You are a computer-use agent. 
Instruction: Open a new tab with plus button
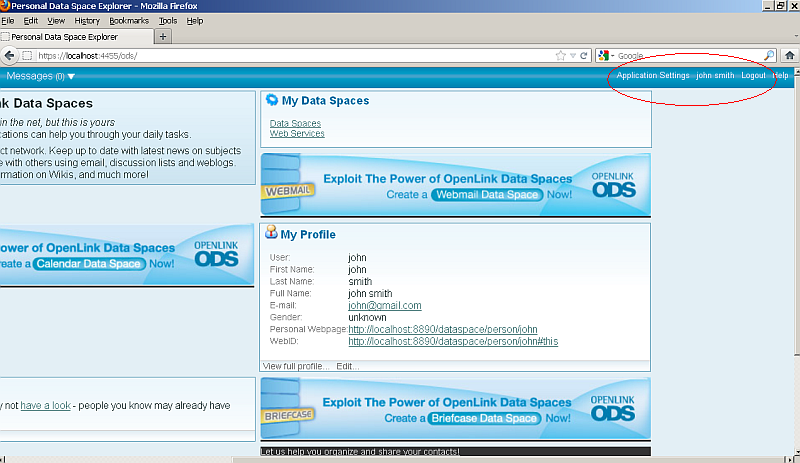tap(164, 36)
